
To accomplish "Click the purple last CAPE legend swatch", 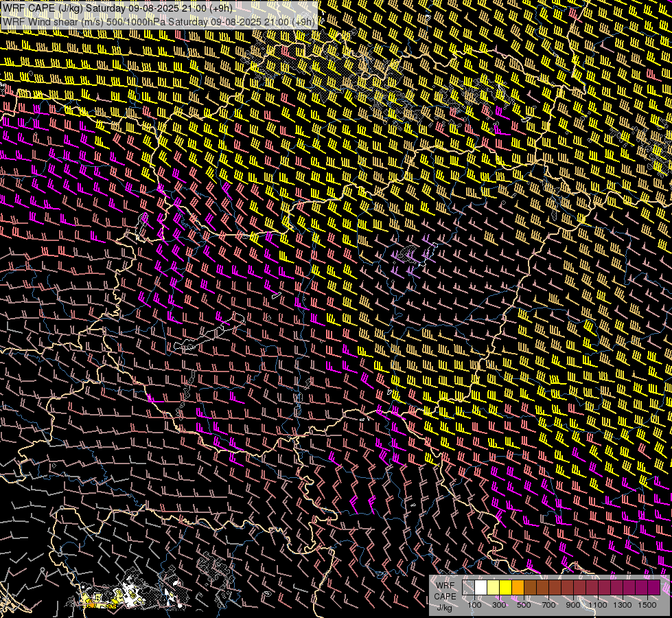I will pyautogui.click(x=654, y=587).
